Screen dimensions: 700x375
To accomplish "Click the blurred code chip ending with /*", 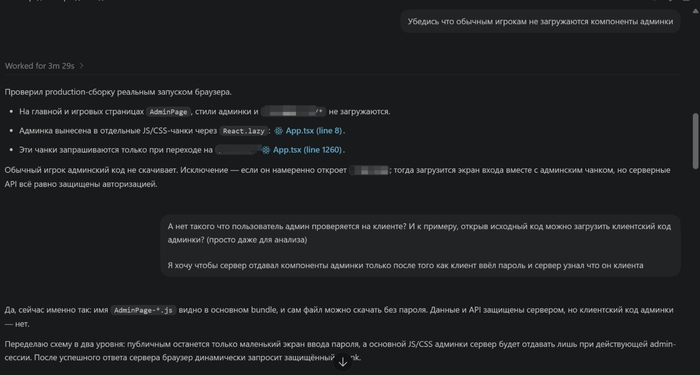I will point(294,112).
